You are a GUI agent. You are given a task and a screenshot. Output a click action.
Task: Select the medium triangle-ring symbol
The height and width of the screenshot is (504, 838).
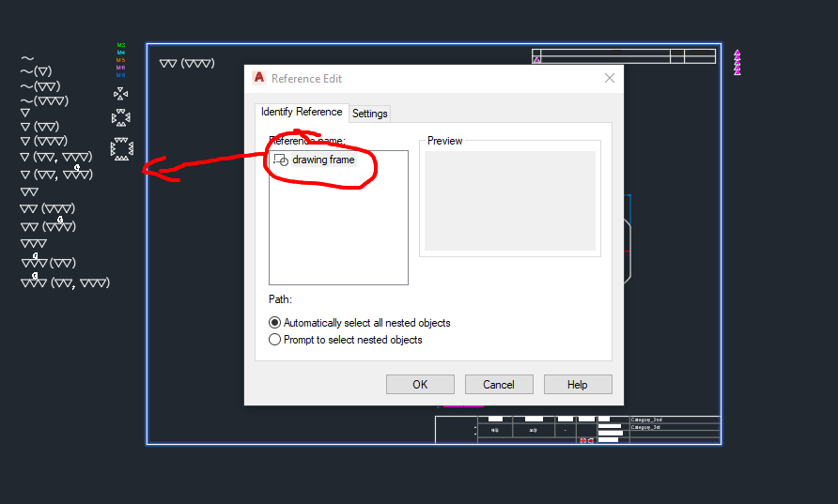121,117
